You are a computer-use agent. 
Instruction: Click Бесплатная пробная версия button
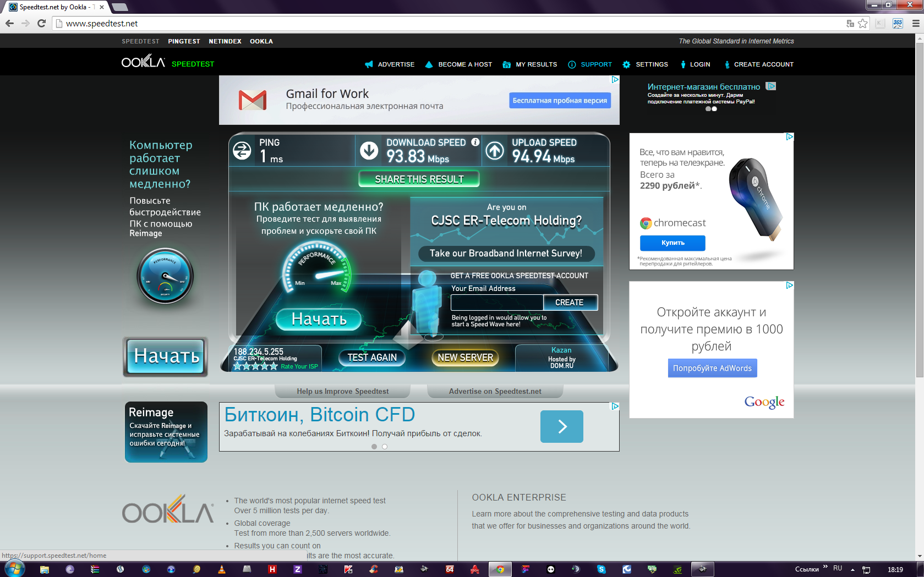560,100
